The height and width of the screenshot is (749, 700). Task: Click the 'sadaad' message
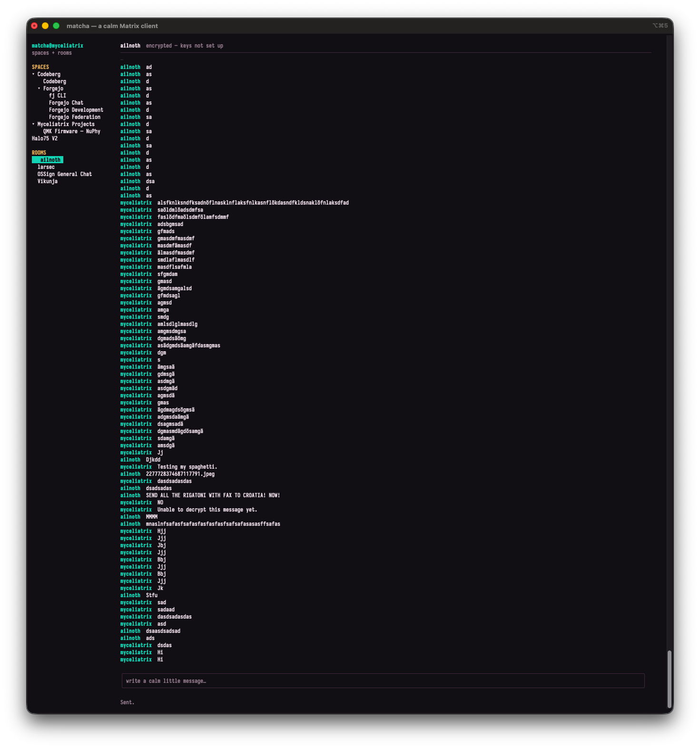point(166,610)
